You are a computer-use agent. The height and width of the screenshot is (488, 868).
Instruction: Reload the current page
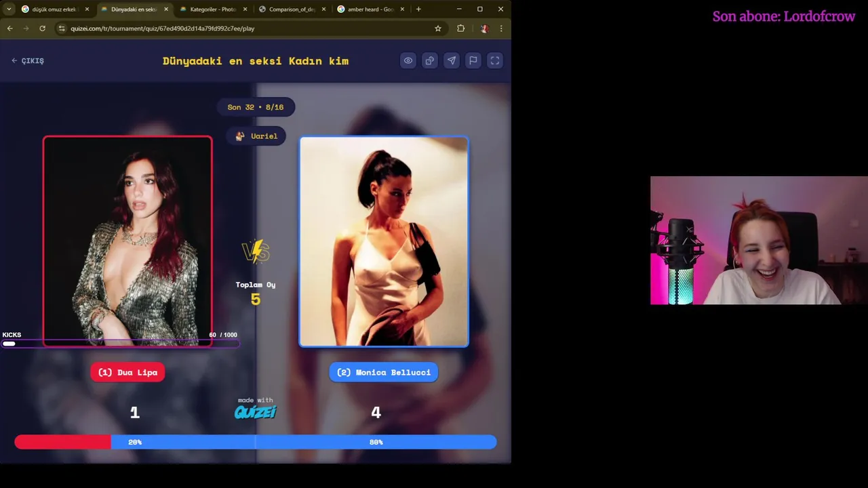click(42, 28)
